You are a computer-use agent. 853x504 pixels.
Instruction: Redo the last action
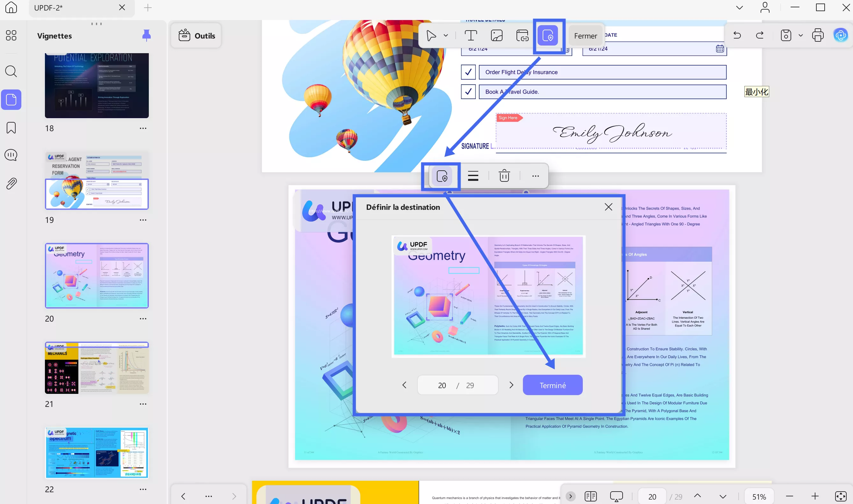pos(760,35)
